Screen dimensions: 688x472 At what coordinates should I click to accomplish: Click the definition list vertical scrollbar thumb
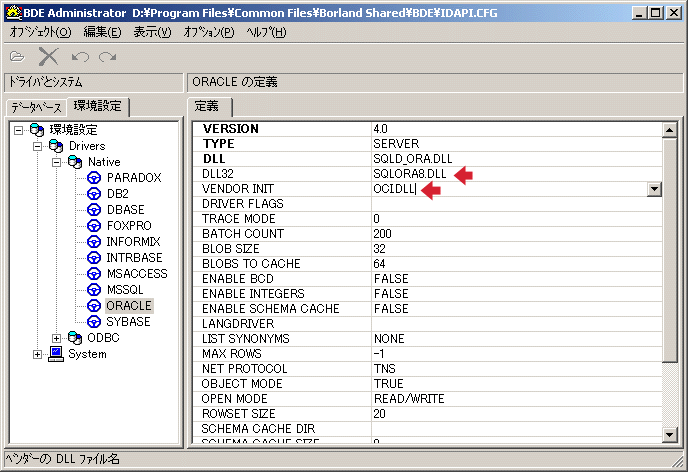click(x=669, y=250)
